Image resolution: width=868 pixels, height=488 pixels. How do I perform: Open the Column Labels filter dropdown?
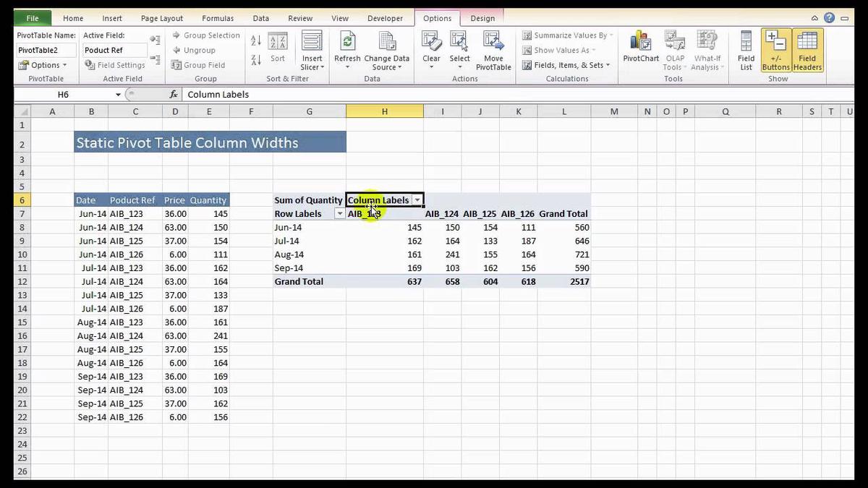click(x=417, y=200)
